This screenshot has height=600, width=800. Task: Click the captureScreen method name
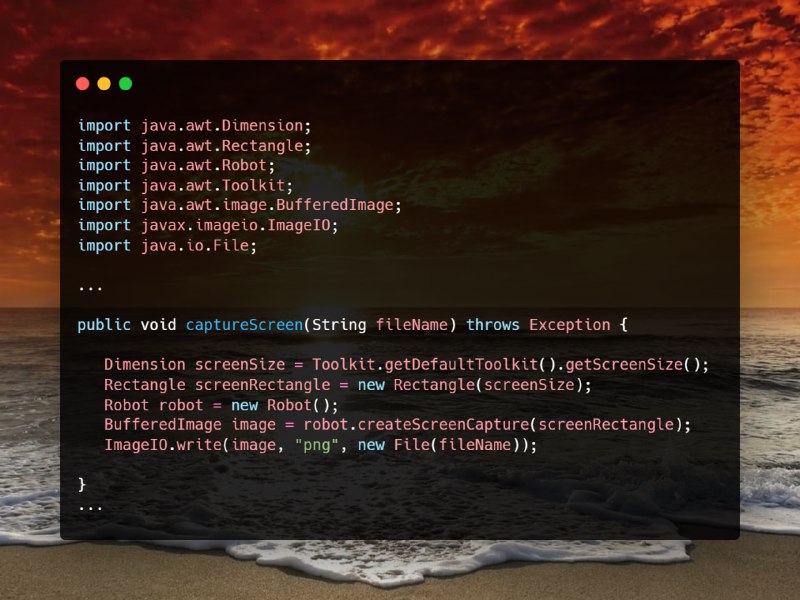coord(244,325)
